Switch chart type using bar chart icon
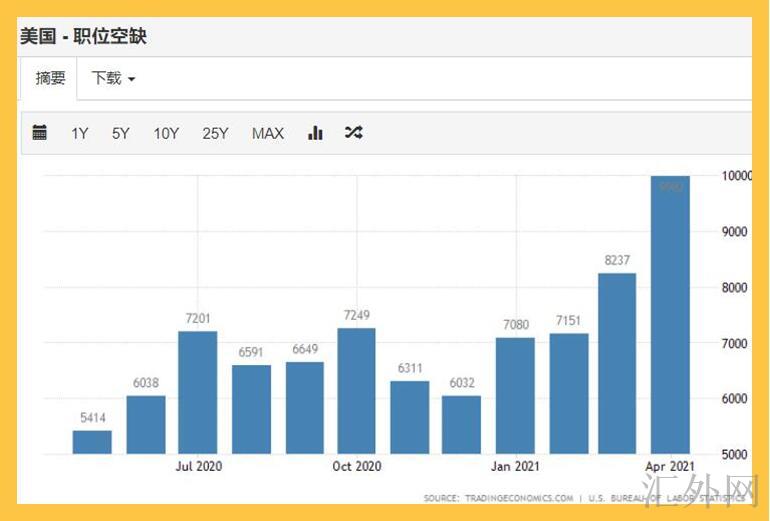 click(315, 133)
